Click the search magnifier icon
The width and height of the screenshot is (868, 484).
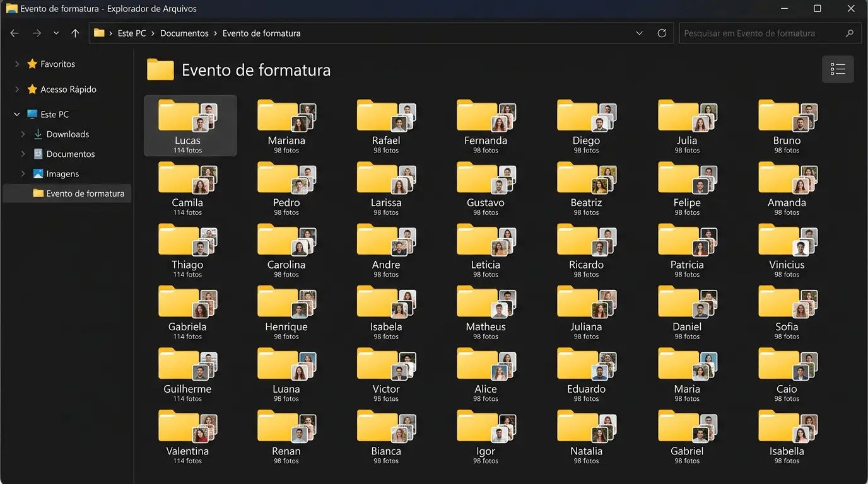click(850, 33)
